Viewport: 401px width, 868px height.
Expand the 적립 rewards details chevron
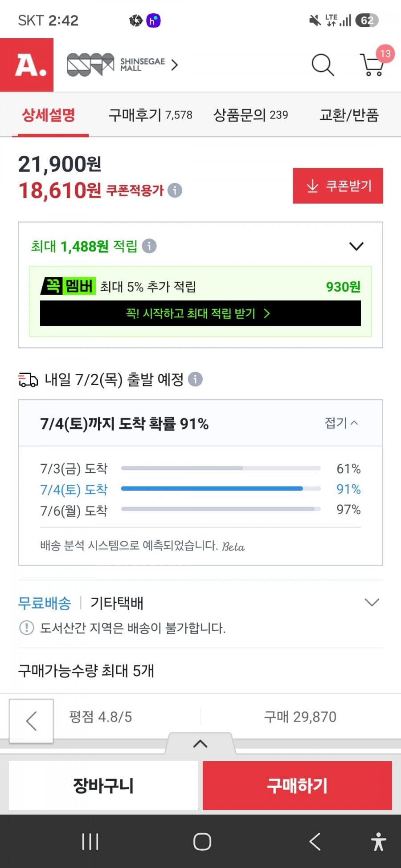tap(356, 246)
